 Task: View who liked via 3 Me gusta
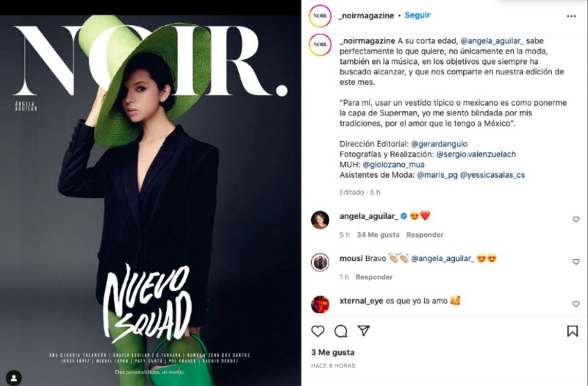pyautogui.click(x=333, y=352)
